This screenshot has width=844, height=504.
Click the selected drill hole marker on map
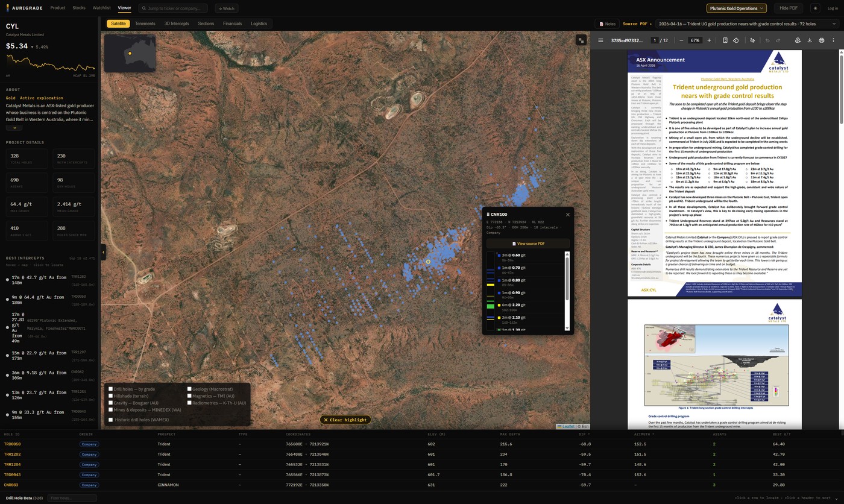point(428,262)
